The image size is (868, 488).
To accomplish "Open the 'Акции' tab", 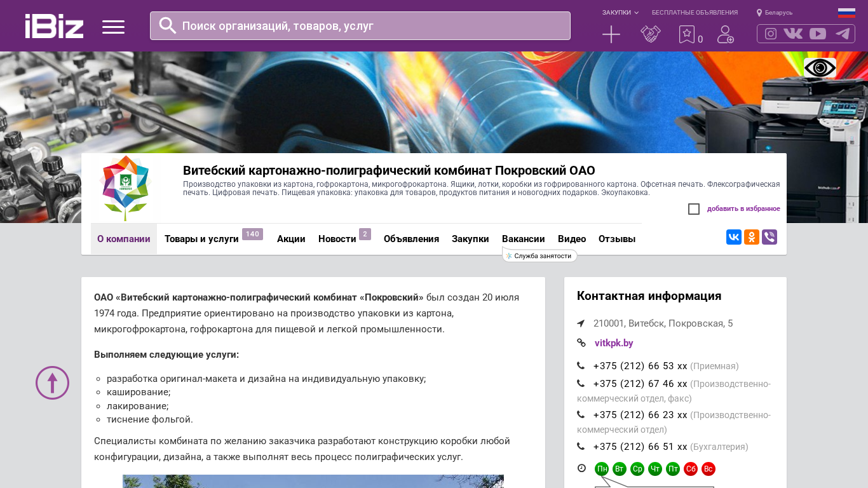I will (x=291, y=239).
